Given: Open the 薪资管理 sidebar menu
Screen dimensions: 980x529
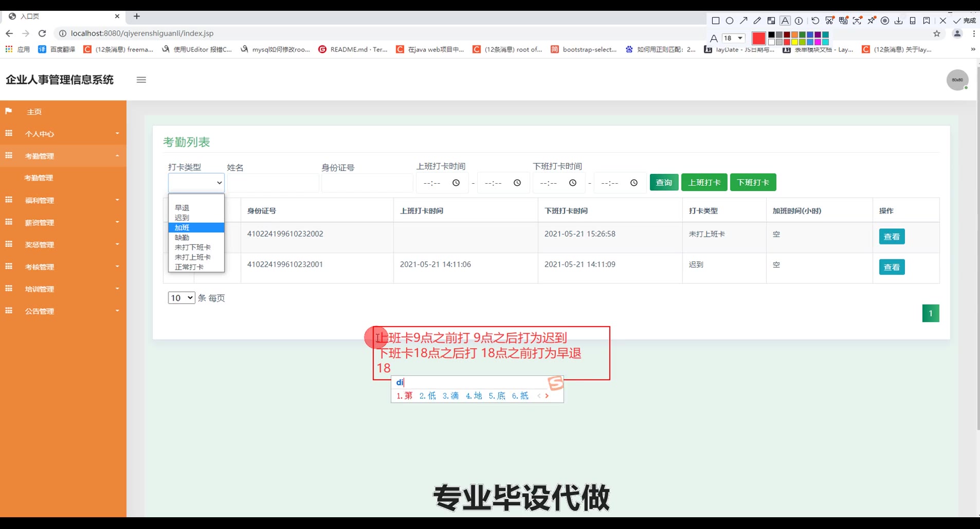Looking at the screenshot, I should [63, 222].
